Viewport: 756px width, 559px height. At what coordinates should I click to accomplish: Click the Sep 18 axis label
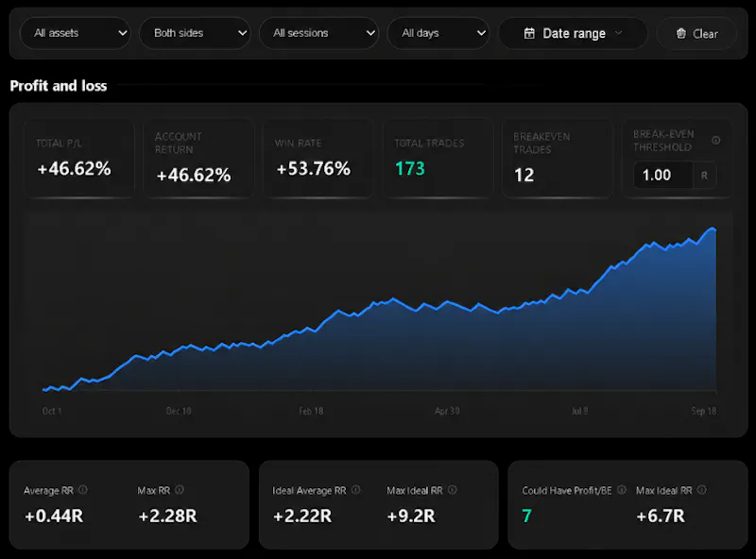[x=704, y=411]
